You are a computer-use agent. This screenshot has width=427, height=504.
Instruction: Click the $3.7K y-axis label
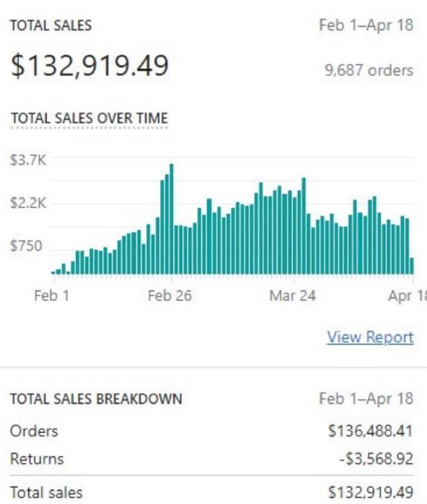coord(28,160)
